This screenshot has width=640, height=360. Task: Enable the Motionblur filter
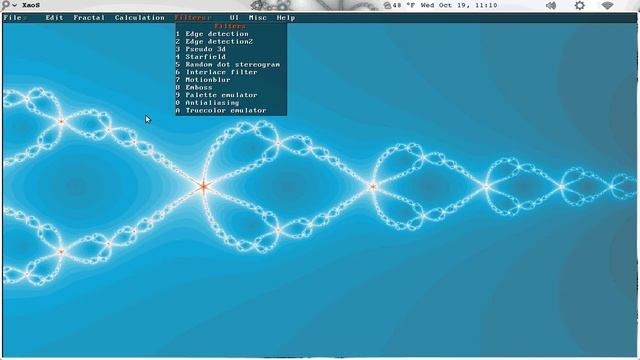(231, 80)
